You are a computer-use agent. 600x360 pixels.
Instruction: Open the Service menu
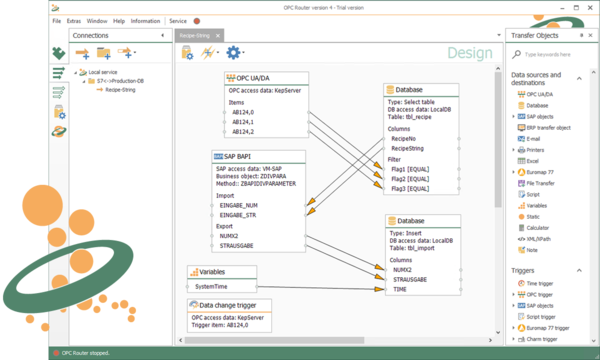(178, 21)
